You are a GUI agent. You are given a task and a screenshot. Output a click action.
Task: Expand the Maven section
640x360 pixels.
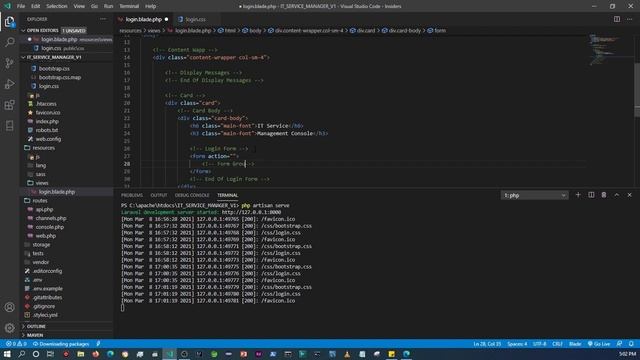coord(67,335)
